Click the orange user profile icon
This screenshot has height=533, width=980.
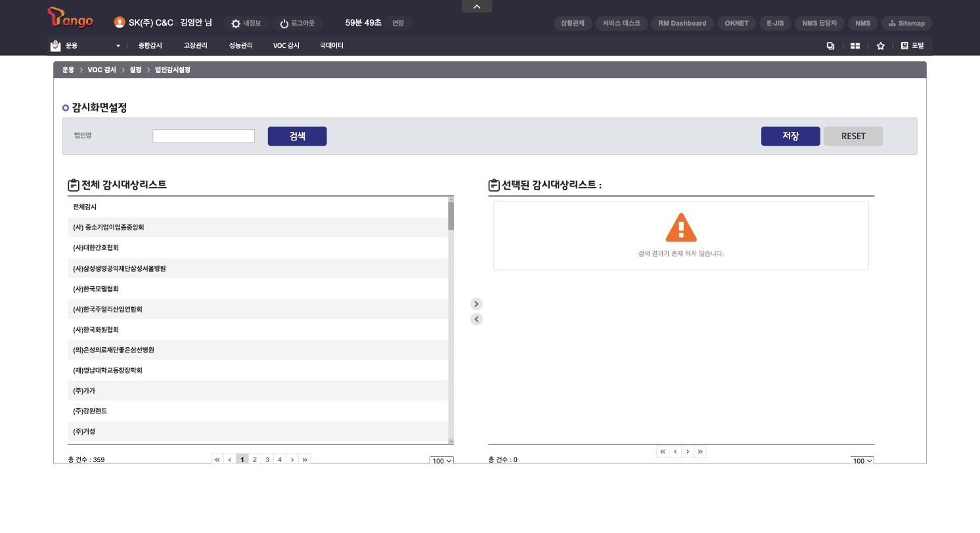click(119, 22)
